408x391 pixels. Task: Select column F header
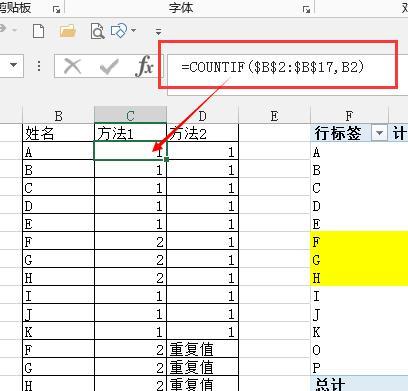point(349,116)
